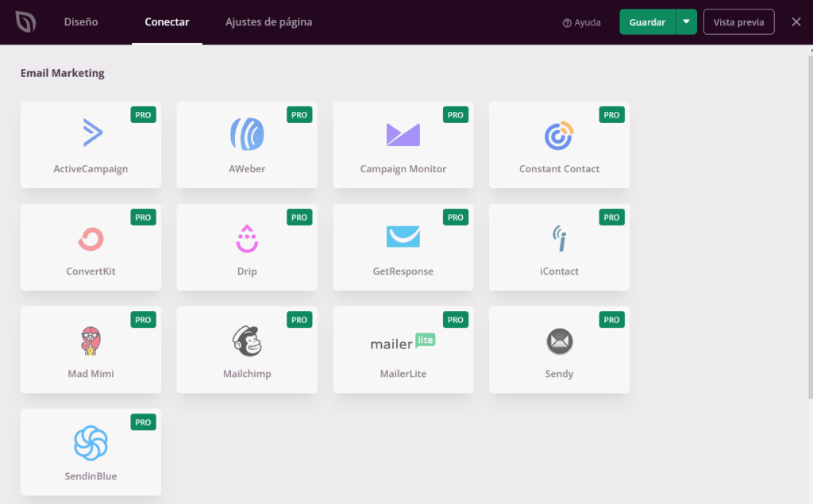Open the Vista previa button

click(738, 21)
